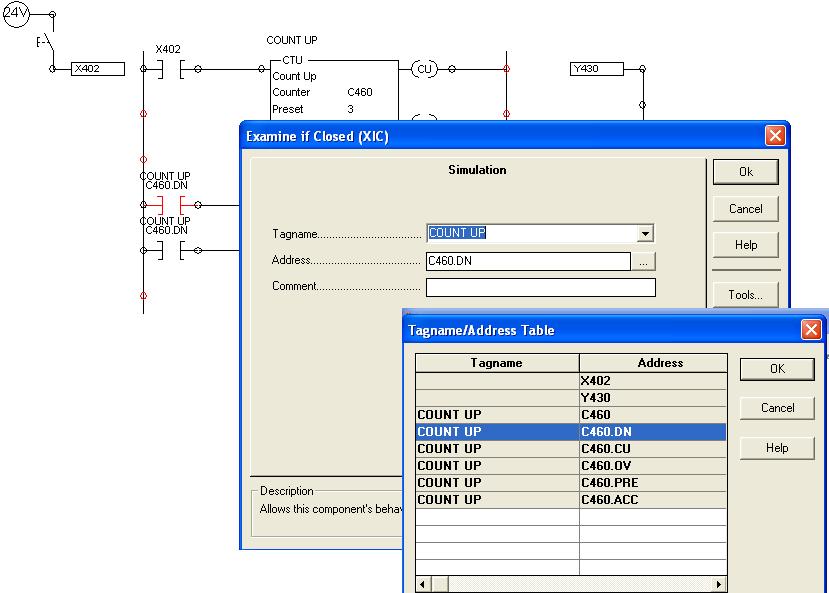Image resolution: width=829 pixels, height=593 pixels.
Task: Click the Preset value 3 in counter
Action: click(350, 109)
